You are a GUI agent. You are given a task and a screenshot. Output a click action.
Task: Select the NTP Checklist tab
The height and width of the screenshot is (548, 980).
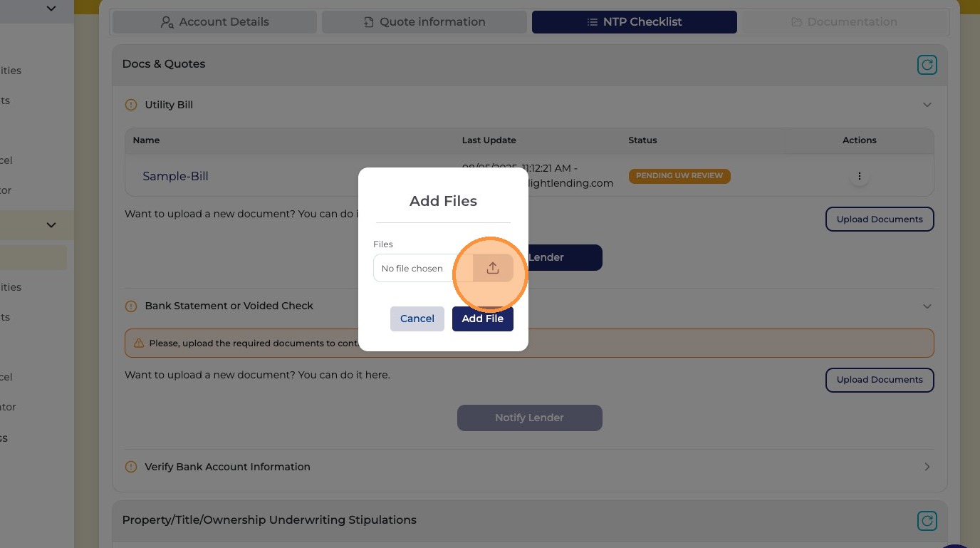634,22
